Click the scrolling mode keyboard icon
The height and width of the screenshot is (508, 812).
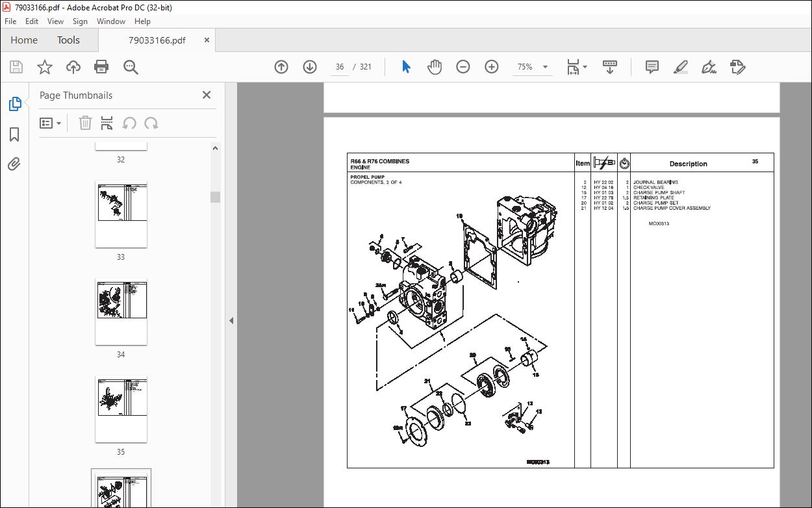(610, 67)
